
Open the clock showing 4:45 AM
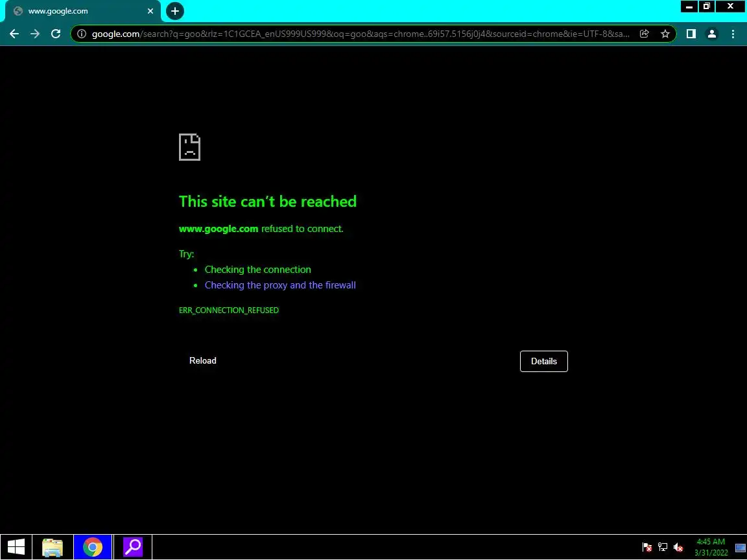[711, 547]
